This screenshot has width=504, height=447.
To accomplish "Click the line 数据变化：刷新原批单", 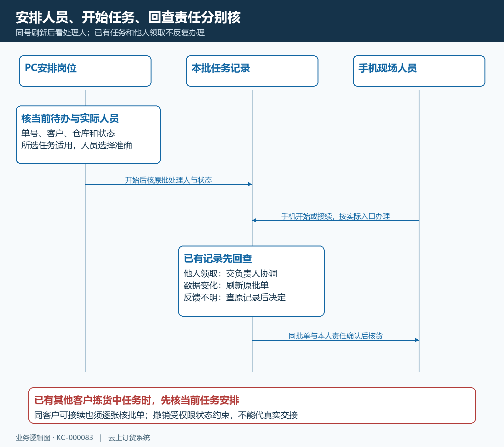I will tap(226, 286).
